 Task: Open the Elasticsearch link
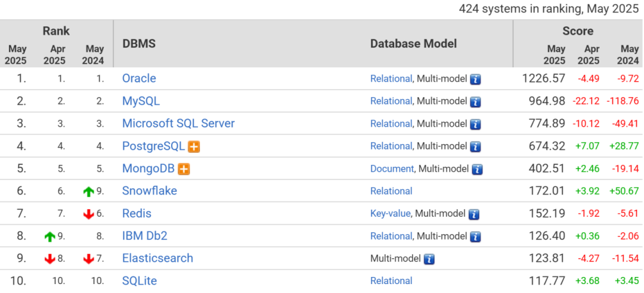pos(157,258)
